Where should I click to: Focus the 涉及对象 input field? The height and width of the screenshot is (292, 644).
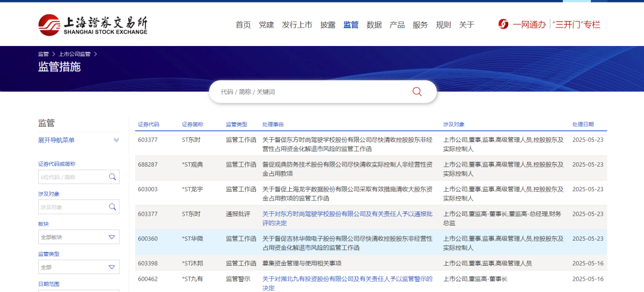coord(72,207)
